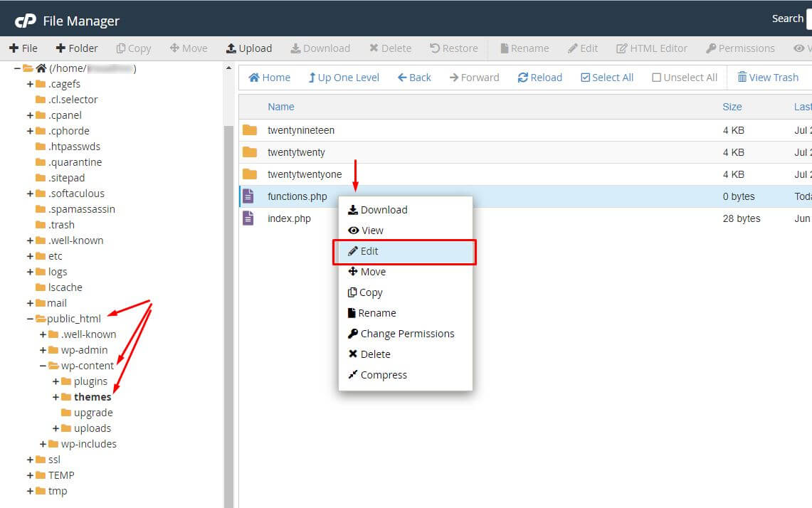Viewport: 812px width, 508px height.
Task: Navigate Back in file list
Action: pyautogui.click(x=414, y=77)
